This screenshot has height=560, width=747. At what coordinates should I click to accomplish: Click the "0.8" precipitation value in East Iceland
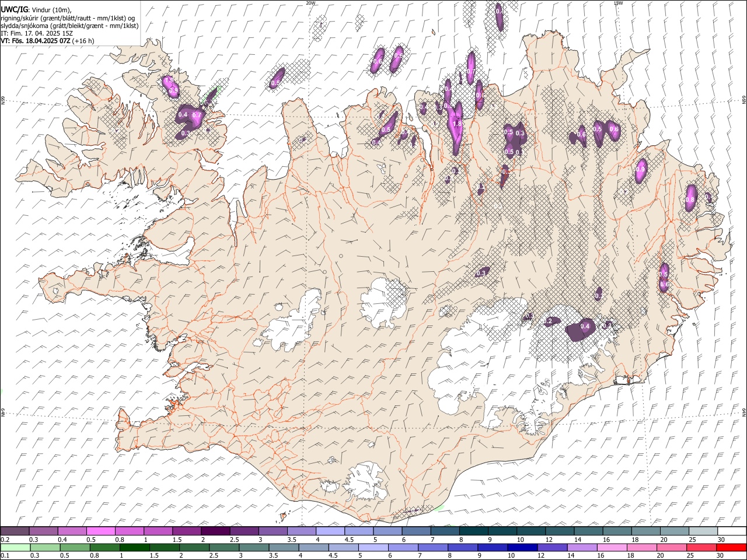point(690,199)
